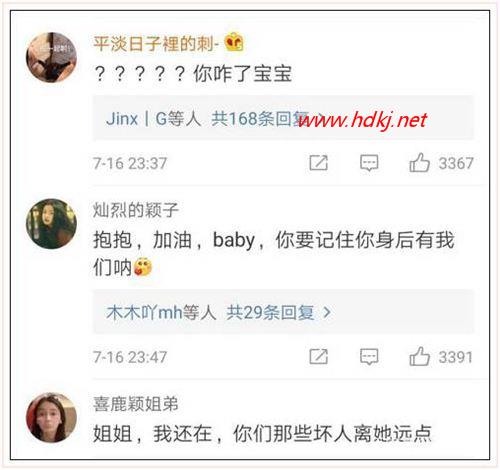Like the comment with 3391 likes
Screen dimensions: 500x470
419,356
